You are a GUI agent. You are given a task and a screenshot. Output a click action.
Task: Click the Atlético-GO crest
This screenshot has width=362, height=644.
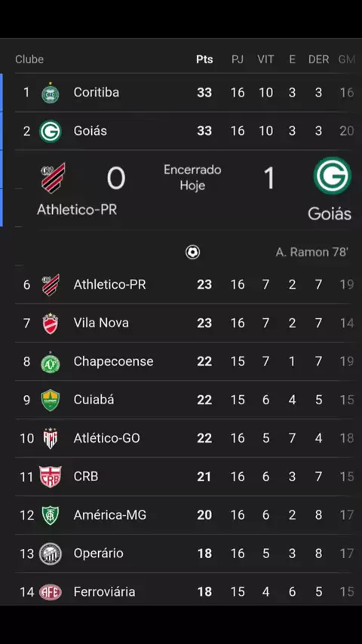pyautogui.click(x=51, y=438)
